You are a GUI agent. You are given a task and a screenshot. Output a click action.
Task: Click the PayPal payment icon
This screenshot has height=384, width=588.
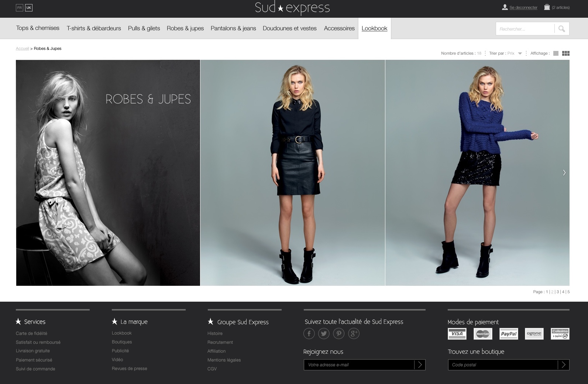click(508, 334)
